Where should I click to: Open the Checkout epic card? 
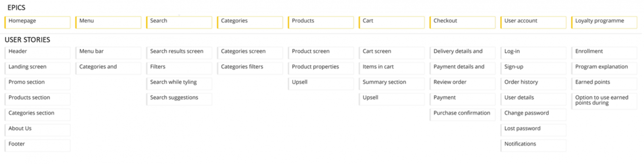462,22
